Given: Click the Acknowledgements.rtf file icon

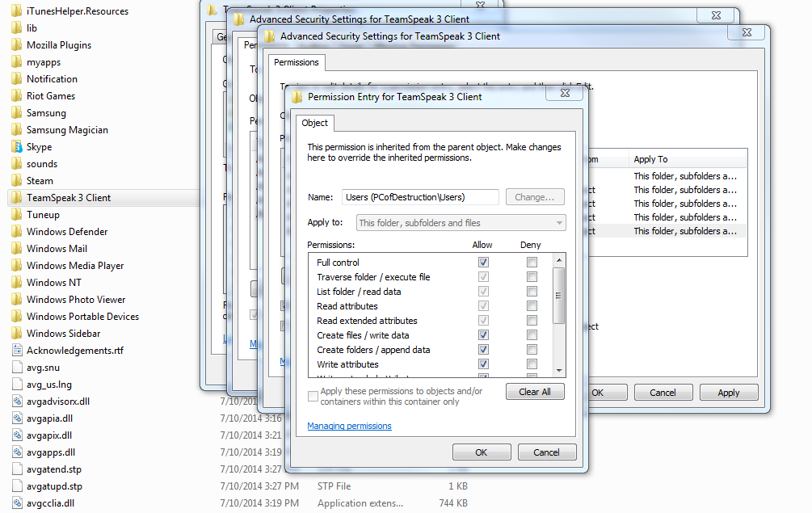Looking at the screenshot, I should click(x=17, y=351).
